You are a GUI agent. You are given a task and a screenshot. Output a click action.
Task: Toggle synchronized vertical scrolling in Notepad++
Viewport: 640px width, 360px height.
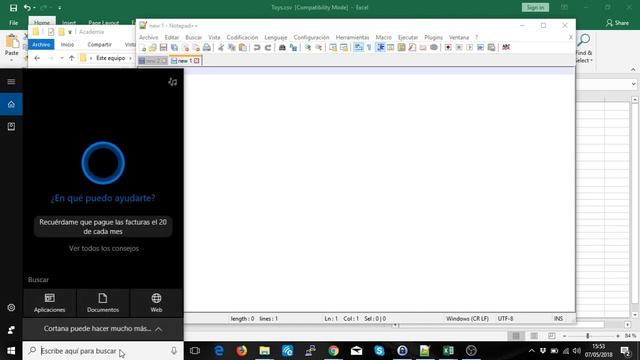click(x=333, y=47)
